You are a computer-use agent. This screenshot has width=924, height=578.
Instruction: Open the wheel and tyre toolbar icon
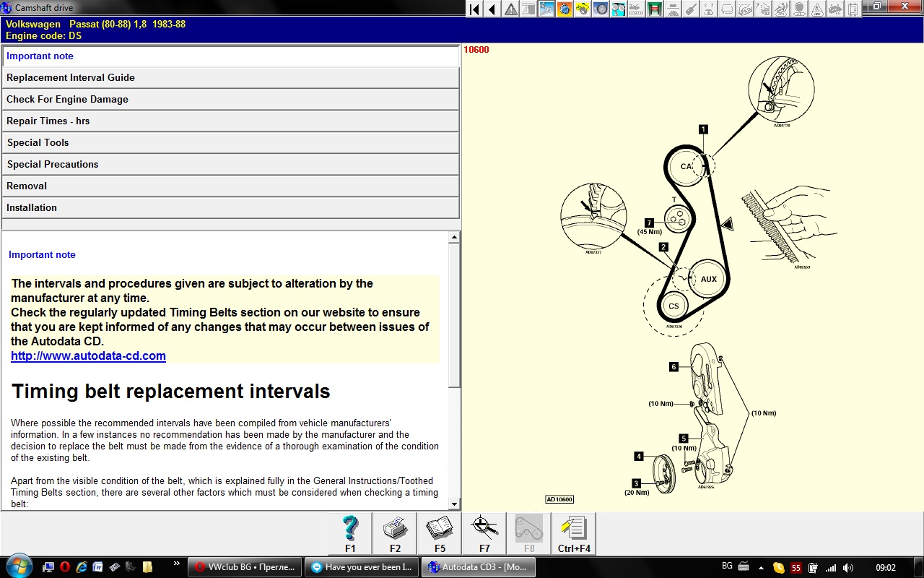coord(601,9)
